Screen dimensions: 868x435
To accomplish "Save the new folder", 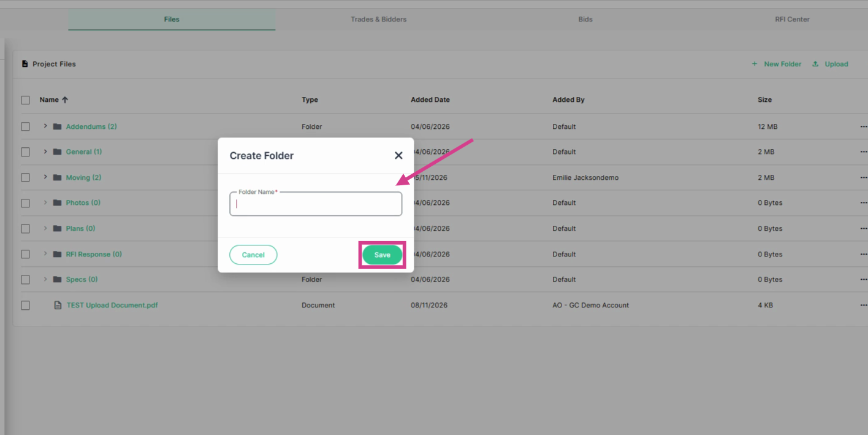I will pyautogui.click(x=382, y=255).
